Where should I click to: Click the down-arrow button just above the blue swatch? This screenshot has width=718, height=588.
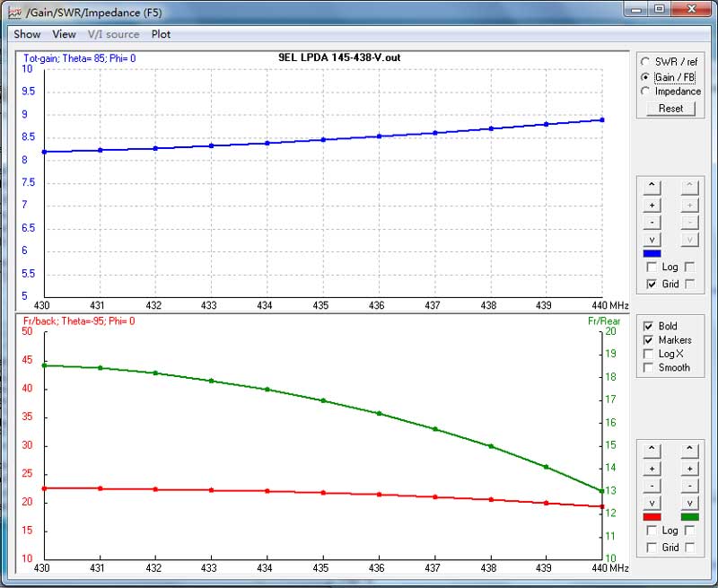(652, 240)
